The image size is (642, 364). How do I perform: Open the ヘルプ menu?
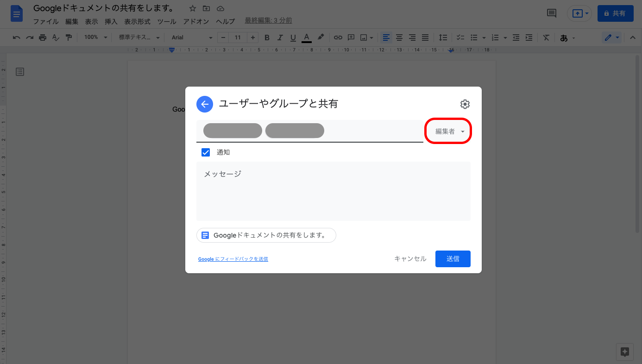(226, 21)
